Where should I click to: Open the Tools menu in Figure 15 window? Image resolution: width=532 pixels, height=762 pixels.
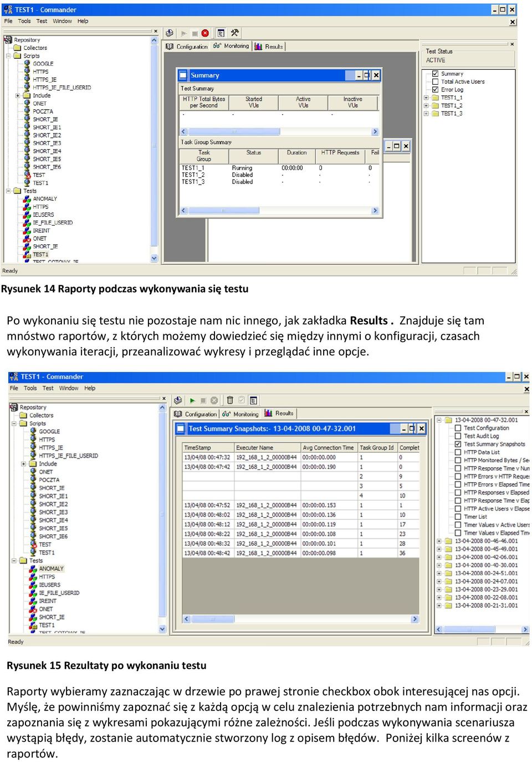30,388
